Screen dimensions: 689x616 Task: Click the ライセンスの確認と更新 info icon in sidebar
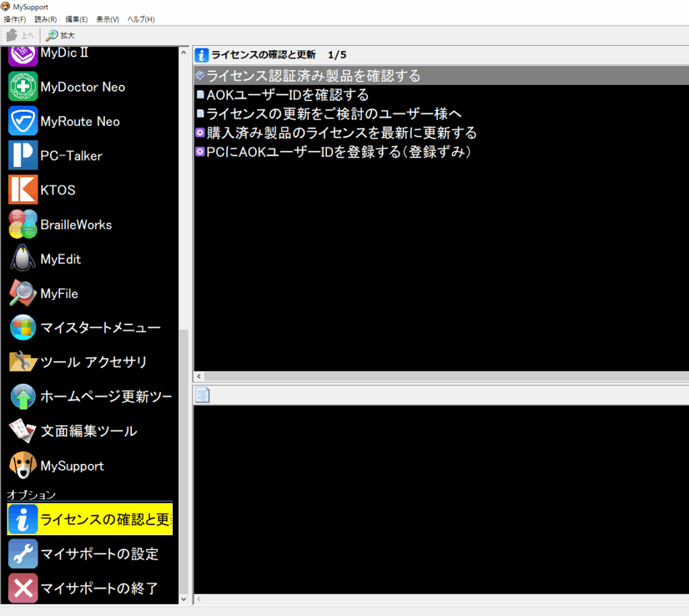pyautogui.click(x=23, y=519)
